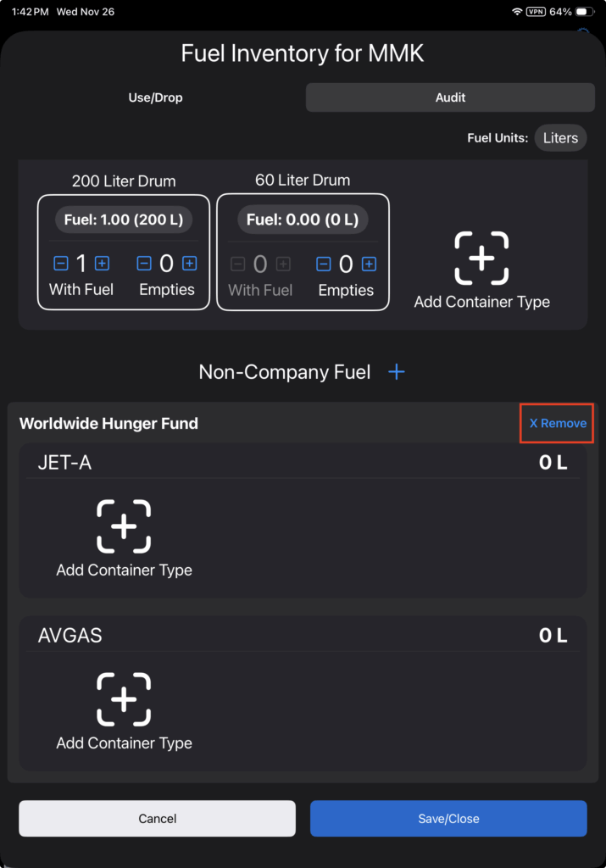Viewport: 606px width, 868px height.
Task: Tap the battery indicator in status bar
Action: (585, 13)
